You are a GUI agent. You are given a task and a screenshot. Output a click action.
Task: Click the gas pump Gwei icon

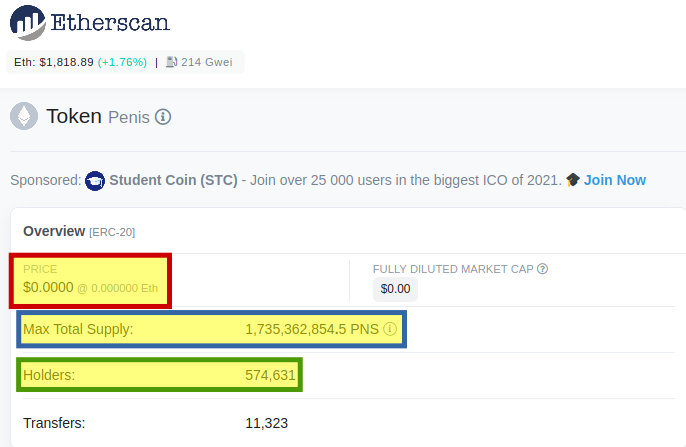click(172, 62)
